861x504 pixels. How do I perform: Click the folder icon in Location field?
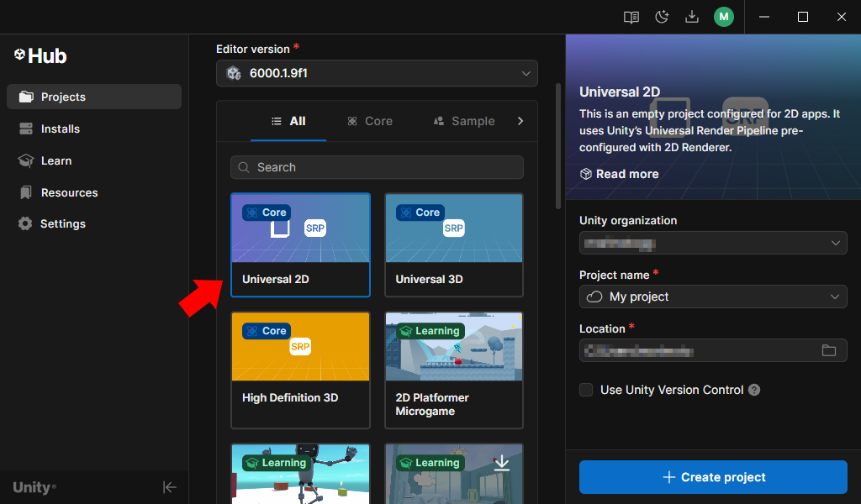(x=828, y=350)
